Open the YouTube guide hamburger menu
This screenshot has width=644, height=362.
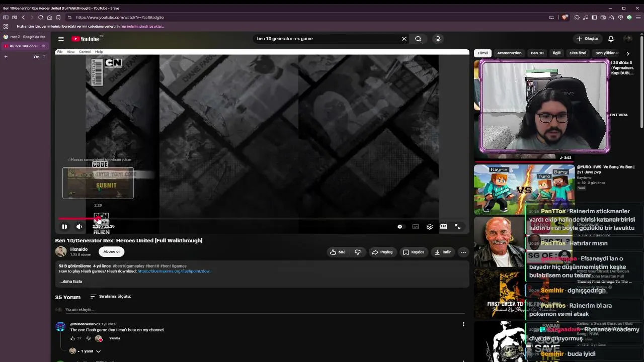(61, 39)
